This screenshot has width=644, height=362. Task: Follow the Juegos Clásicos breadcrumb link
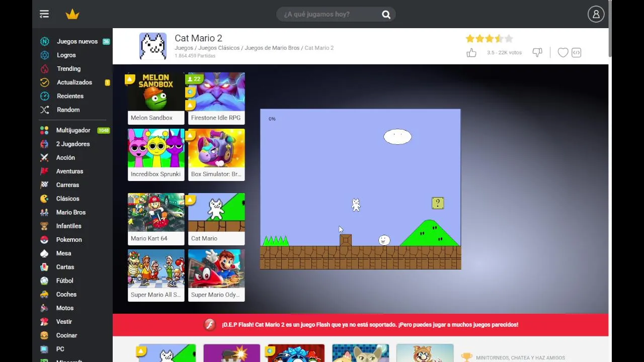[x=219, y=48]
